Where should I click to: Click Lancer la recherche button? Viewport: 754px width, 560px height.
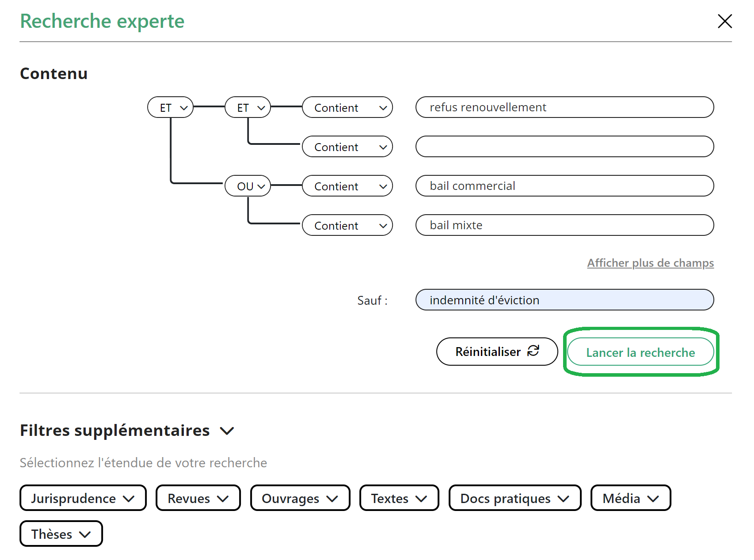(640, 352)
